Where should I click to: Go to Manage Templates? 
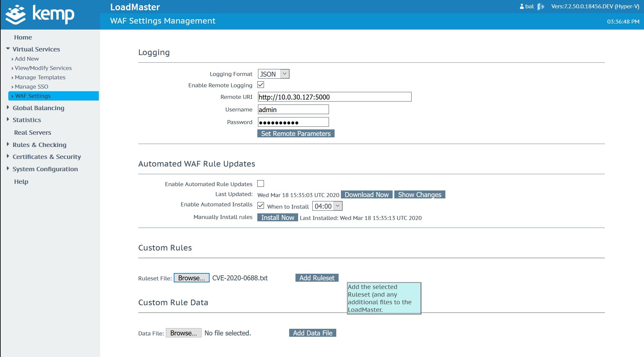pyautogui.click(x=40, y=77)
